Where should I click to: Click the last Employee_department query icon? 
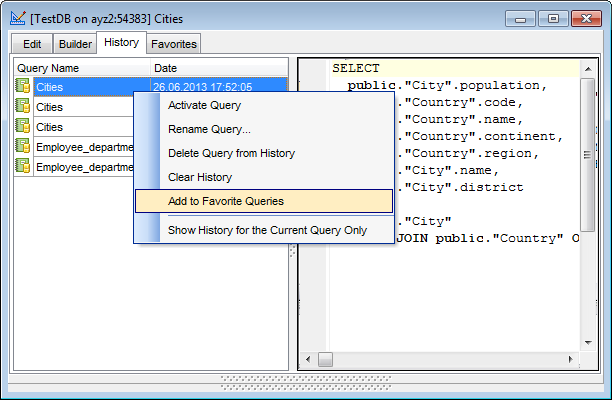(23, 167)
